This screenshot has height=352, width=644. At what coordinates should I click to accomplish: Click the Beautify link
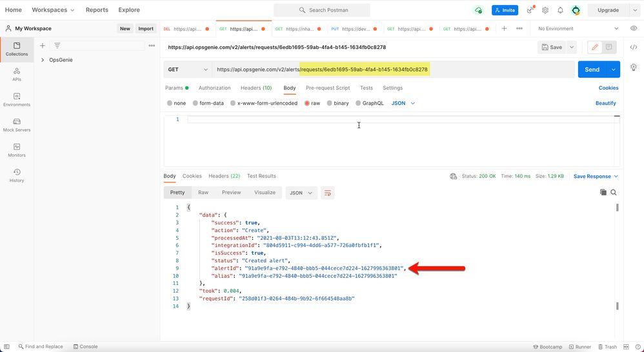coord(606,103)
